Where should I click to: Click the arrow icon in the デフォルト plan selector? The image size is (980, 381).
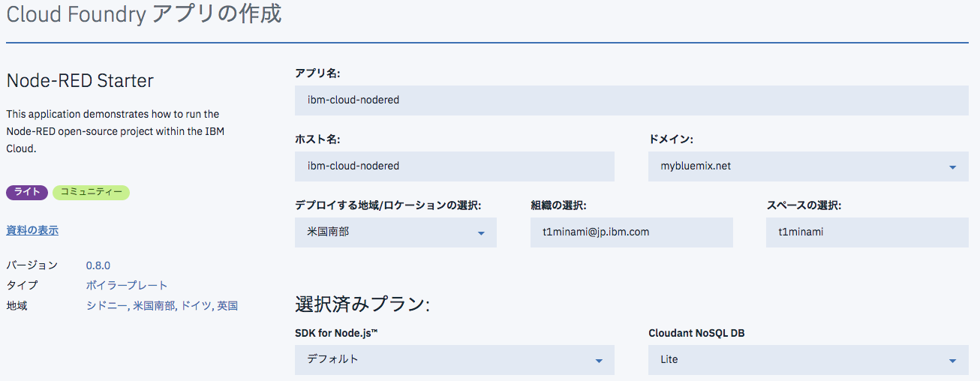(599, 361)
